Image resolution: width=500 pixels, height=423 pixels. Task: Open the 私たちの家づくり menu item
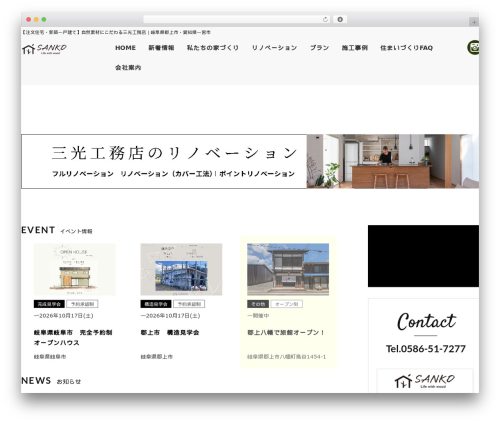(213, 48)
